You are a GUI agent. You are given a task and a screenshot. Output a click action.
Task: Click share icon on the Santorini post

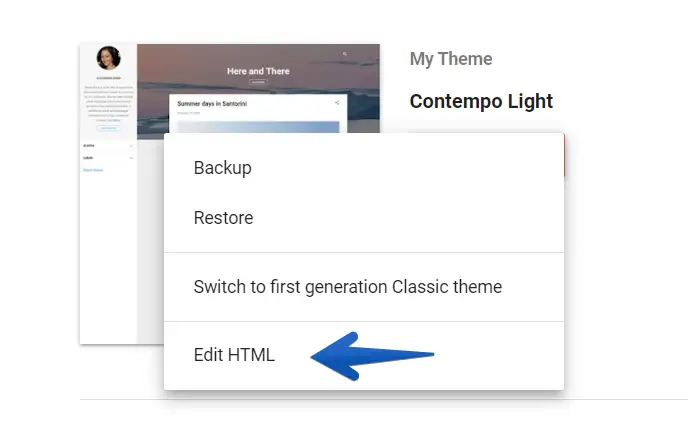tap(337, 102)
